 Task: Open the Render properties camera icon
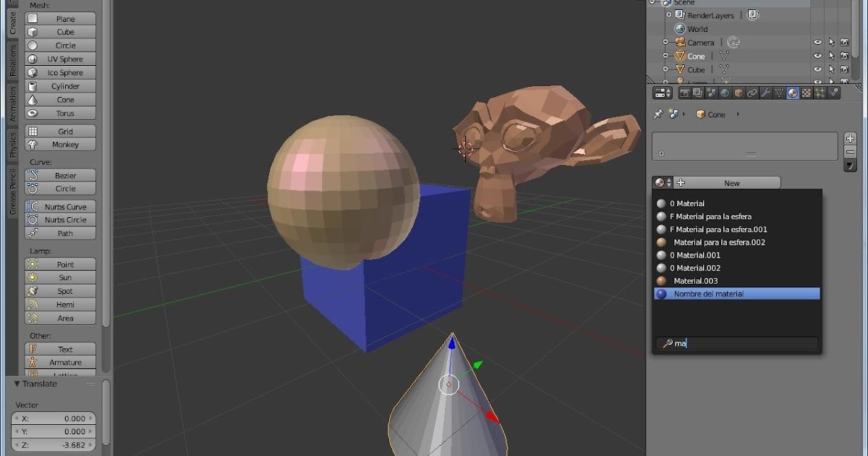pos(685,93)
